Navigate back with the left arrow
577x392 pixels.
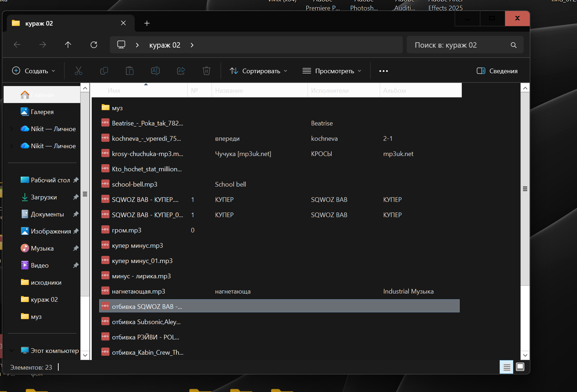pyautogui.click(x=17, y=45)
